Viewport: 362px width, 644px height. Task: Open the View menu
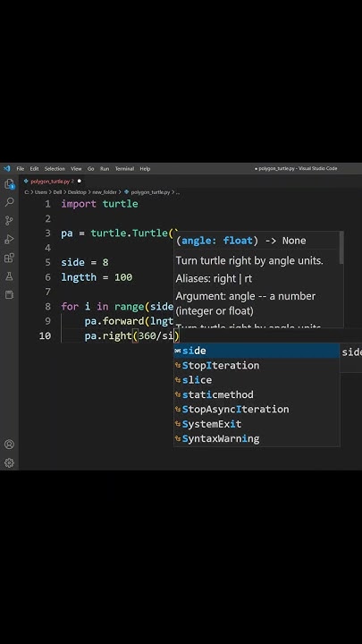point(76,168)
